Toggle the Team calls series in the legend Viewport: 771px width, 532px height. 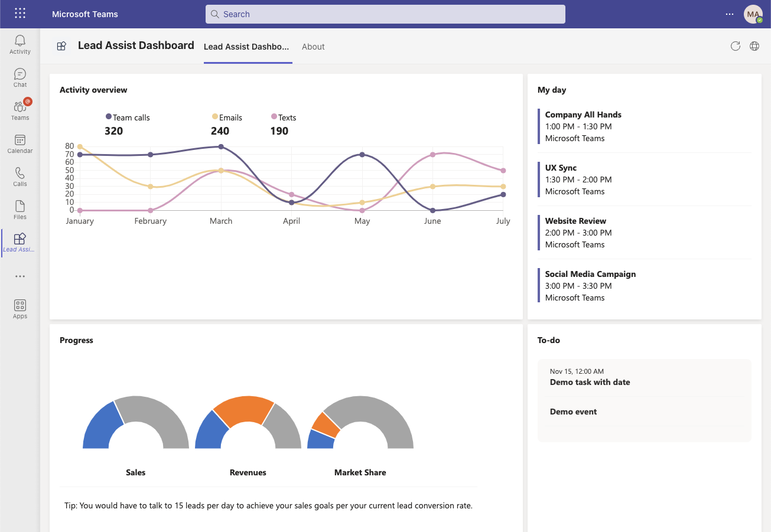click(128, 117)
